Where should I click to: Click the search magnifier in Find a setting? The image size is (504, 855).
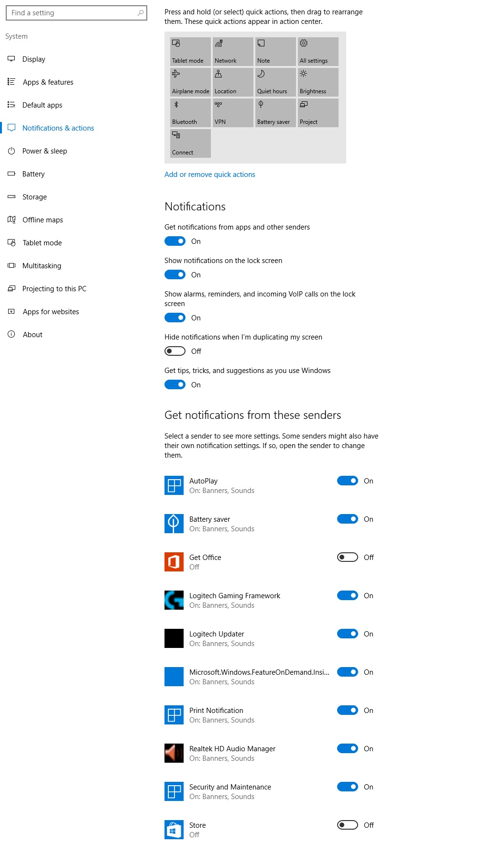(x=141, y=13)
